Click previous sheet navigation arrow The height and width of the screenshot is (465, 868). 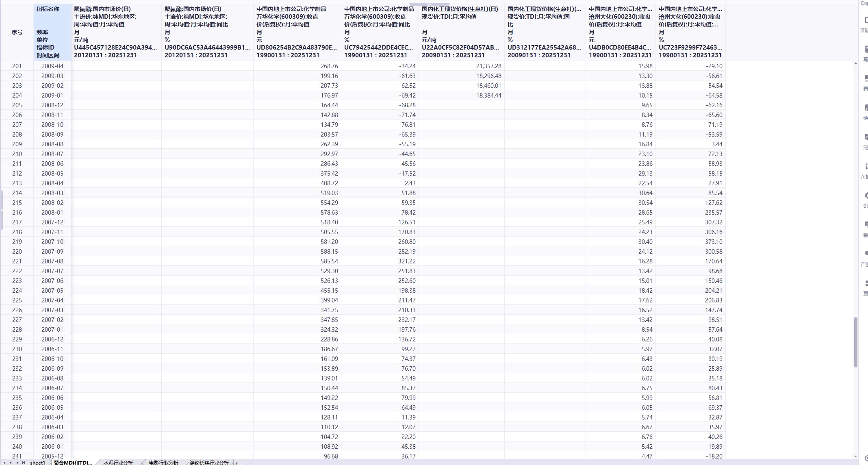tap(11, 463)
